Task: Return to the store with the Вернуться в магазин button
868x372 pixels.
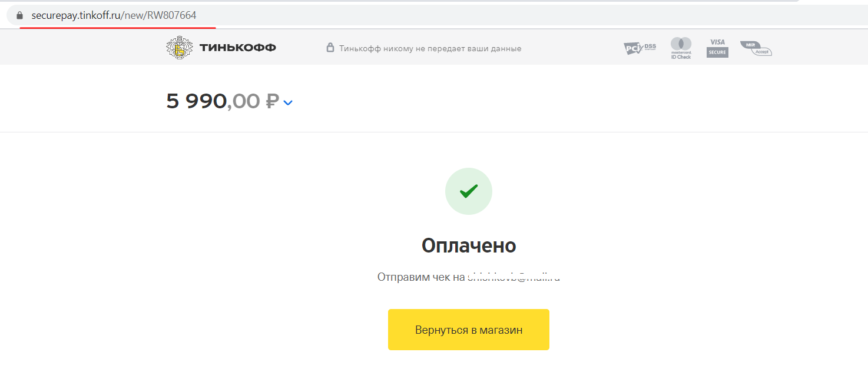Action: [x=469, y=330]
